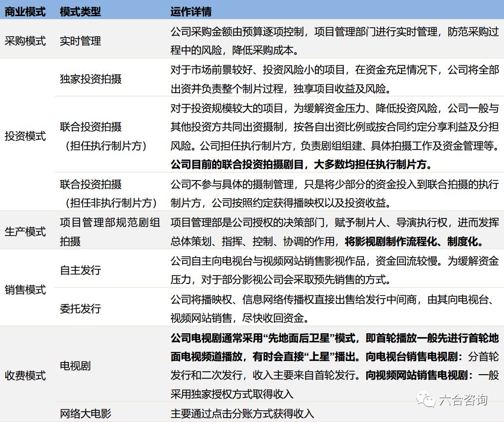
Task: Click the 商业模式 column header
Action: coord(25,12)
